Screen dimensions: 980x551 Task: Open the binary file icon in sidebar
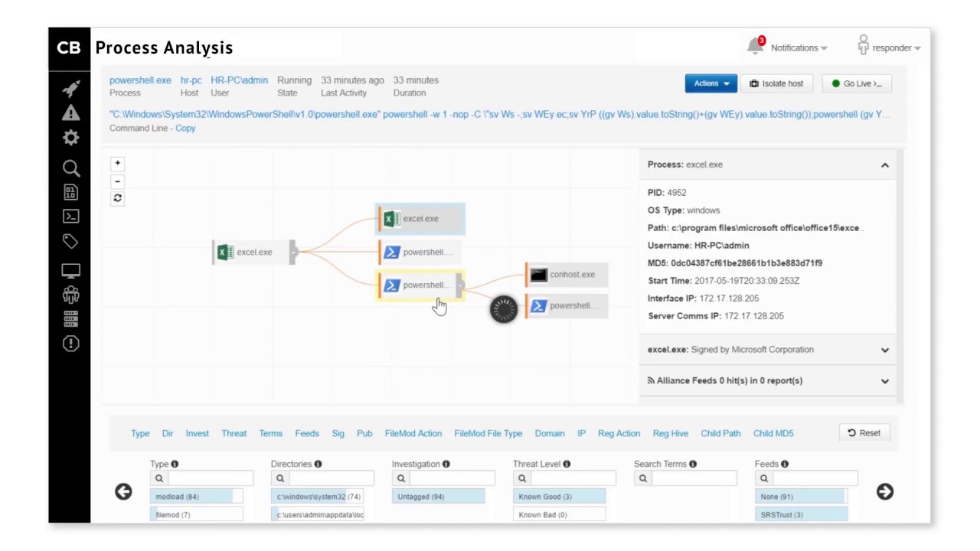click(71, 192)
